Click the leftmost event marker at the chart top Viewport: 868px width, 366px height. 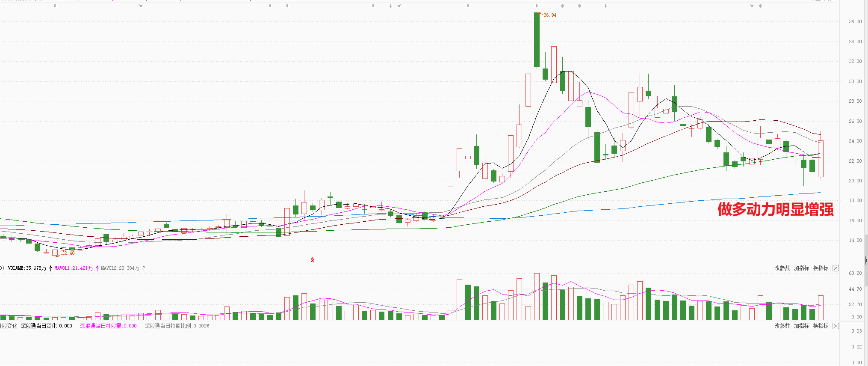(x=55, y=6)
